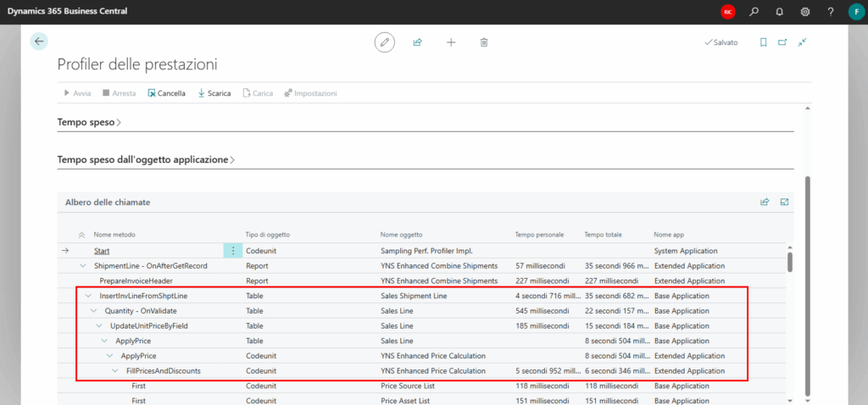
Task: Click the call tree vertical scrollbar
Action: click(x=790, y=262)
